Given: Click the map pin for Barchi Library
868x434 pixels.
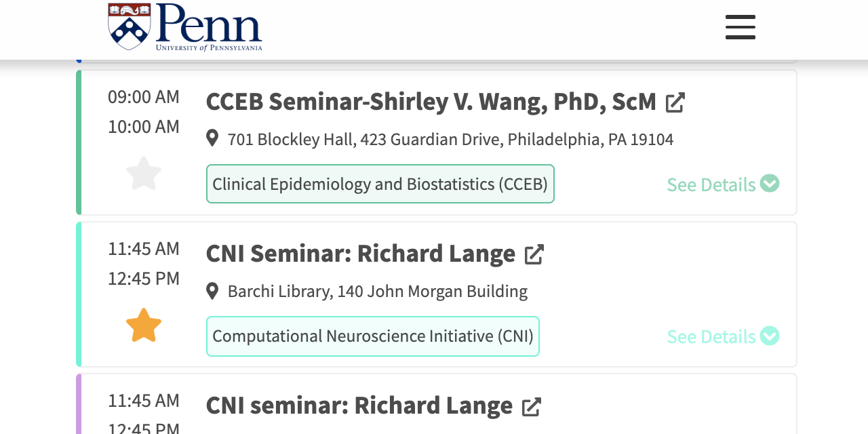Looking at the screenshot, I should [212, 291].
